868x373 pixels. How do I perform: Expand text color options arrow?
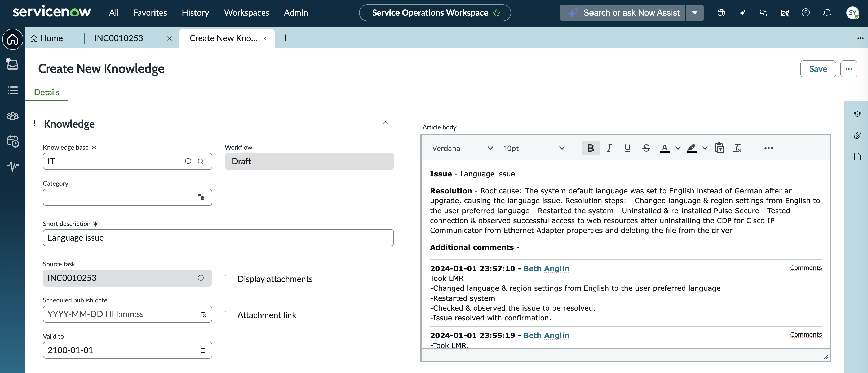pos(678,148)
